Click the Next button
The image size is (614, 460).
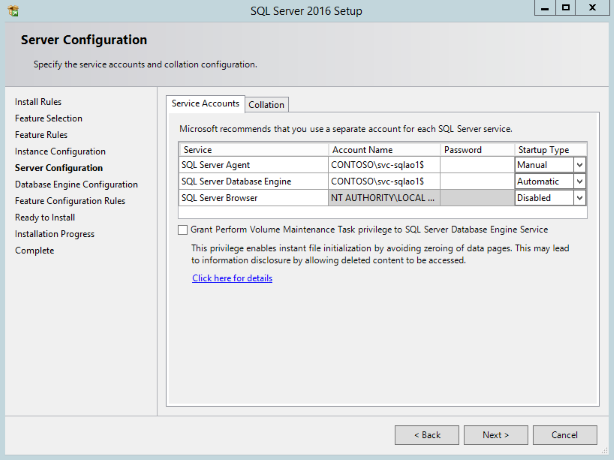click(x=496, y=435)
